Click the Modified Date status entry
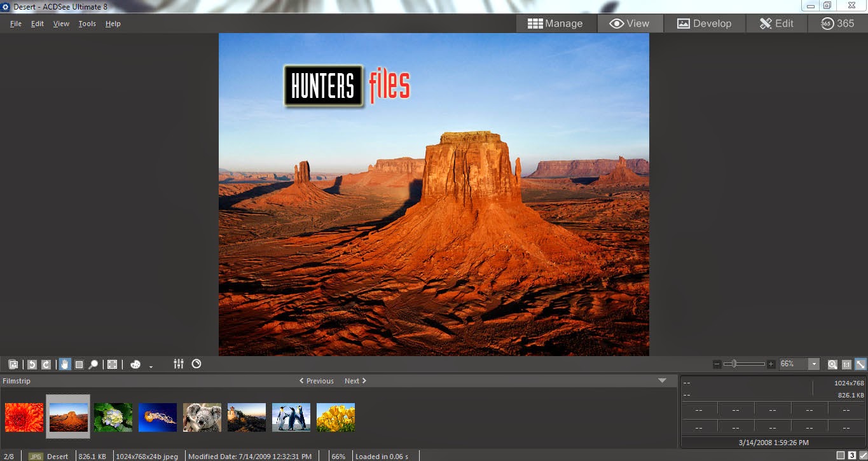Viewport: 868px width, 461px height. [x=251, y=457]
